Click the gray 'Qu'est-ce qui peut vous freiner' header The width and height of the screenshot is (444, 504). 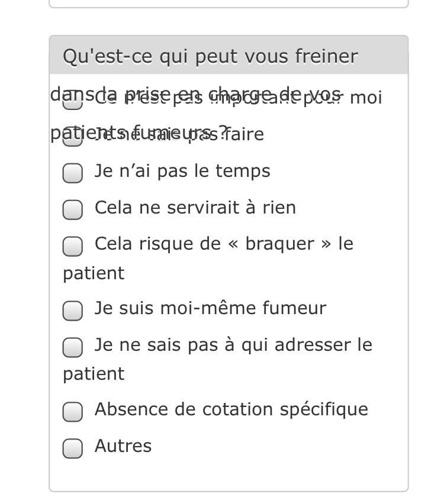[x=210, y=57]
